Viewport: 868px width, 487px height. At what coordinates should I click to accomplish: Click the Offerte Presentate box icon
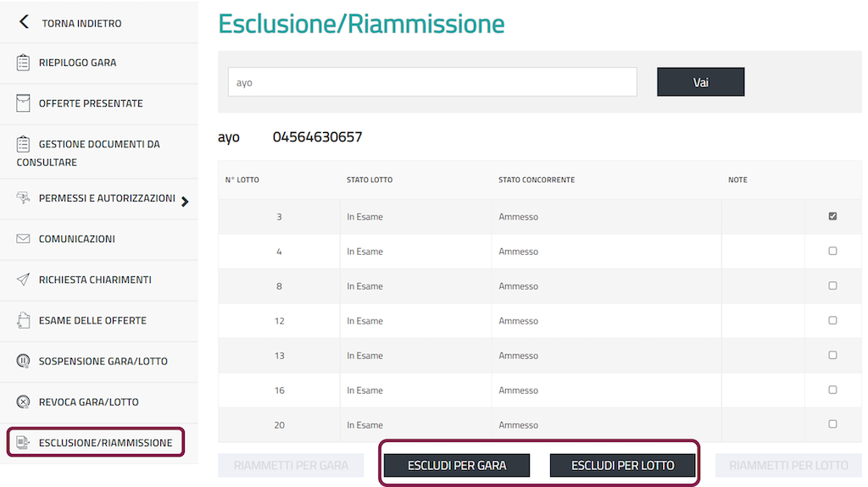(24, 103)
